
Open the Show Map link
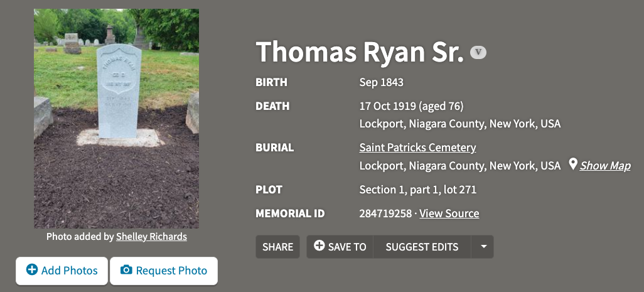tap(605, 166)
